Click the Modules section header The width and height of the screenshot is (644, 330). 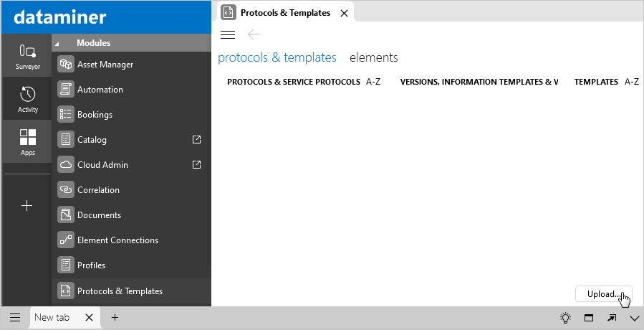coord(131,43)
